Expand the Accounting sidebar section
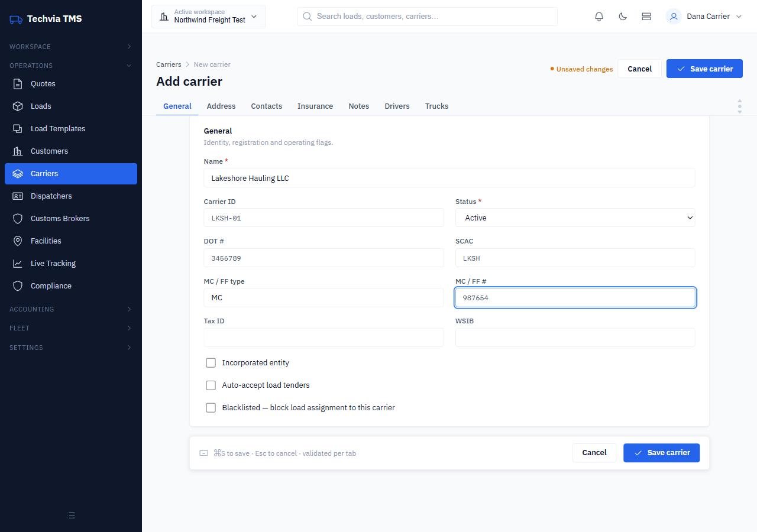This screenshot has width=757, height=532. pos(71,309)
